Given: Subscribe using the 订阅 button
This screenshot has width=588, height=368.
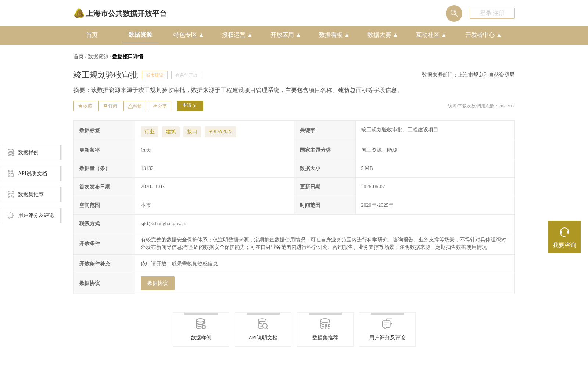Looking at the screenshot, I should click(x=110, y=106).
